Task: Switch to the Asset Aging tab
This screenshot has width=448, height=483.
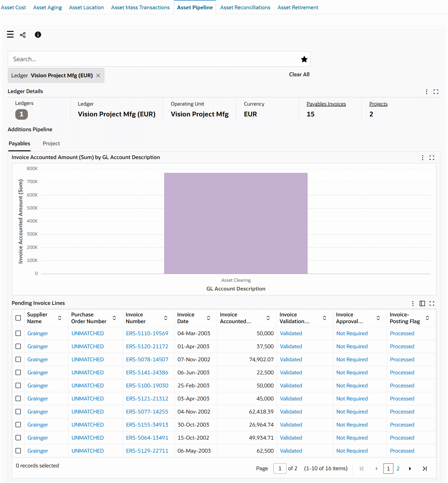Action: [47, 8]
